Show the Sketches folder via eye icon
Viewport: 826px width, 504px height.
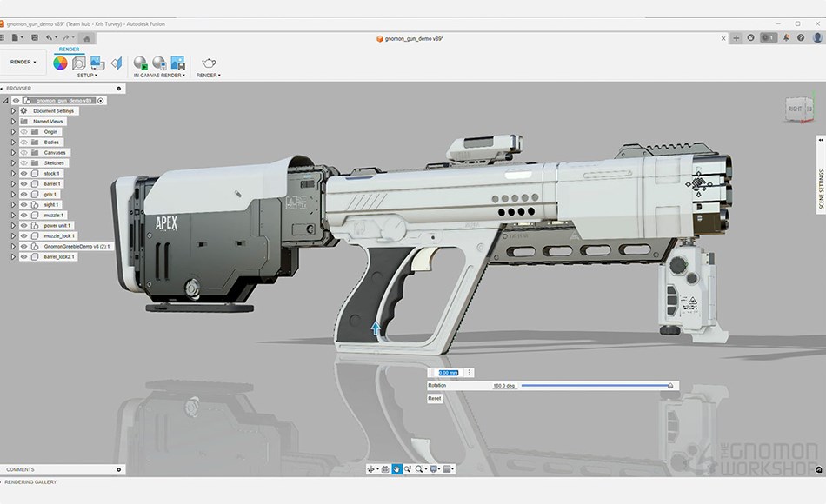pos(24,163)
